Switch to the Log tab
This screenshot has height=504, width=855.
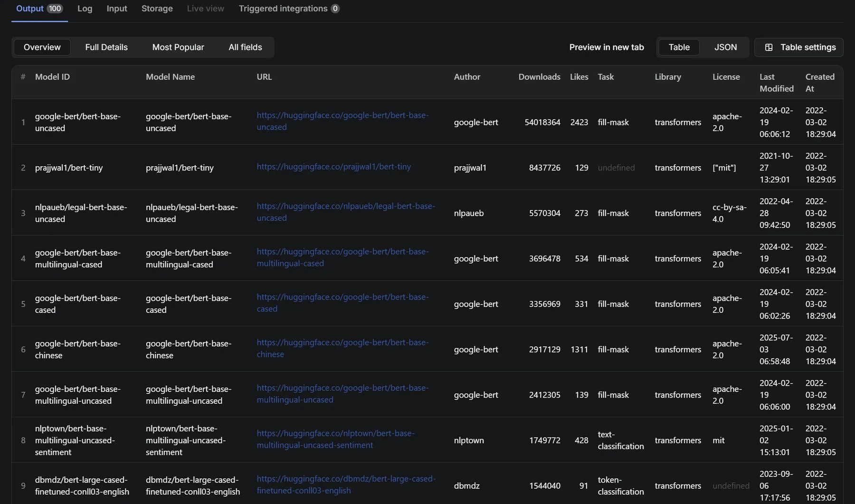[85, 9]
